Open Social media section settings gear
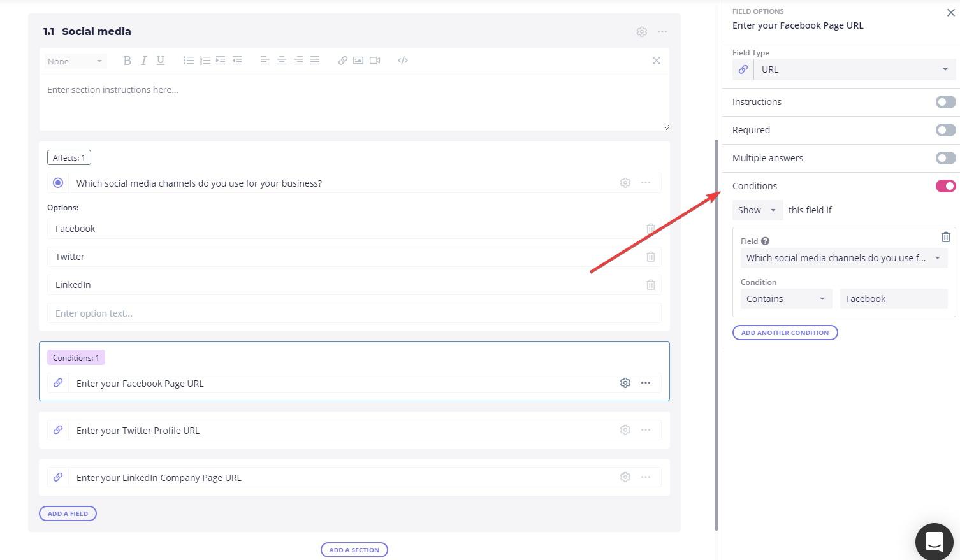The image size is (960, 560). point(642,32)
